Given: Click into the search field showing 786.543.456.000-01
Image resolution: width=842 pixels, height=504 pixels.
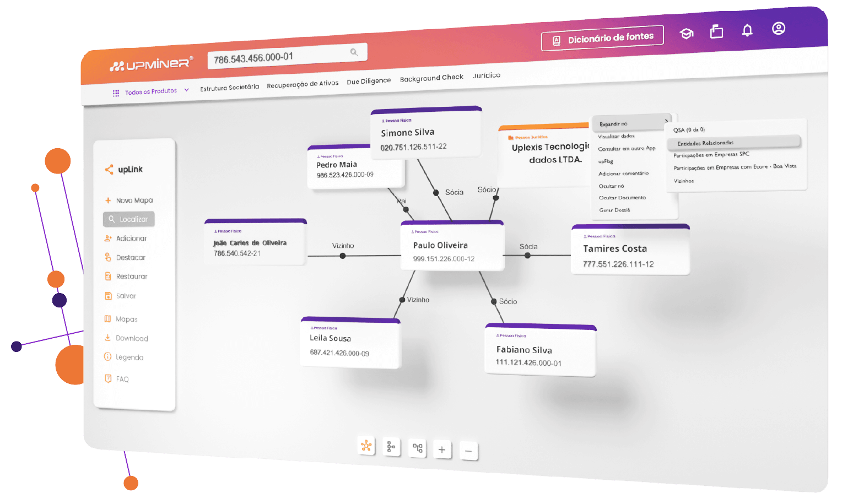Looking at the screenshot, I should click(x=287, y=56).
